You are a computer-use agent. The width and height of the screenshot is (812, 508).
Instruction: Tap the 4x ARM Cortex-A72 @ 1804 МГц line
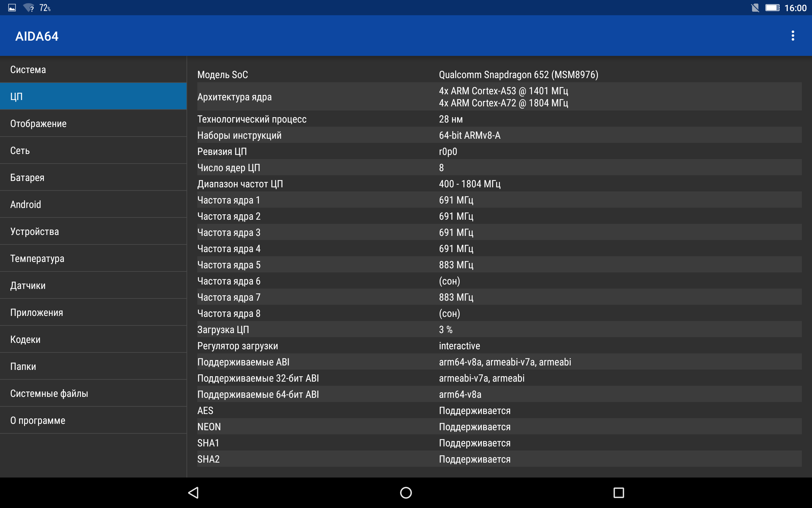pyautogui.click(x=503, y=103)
